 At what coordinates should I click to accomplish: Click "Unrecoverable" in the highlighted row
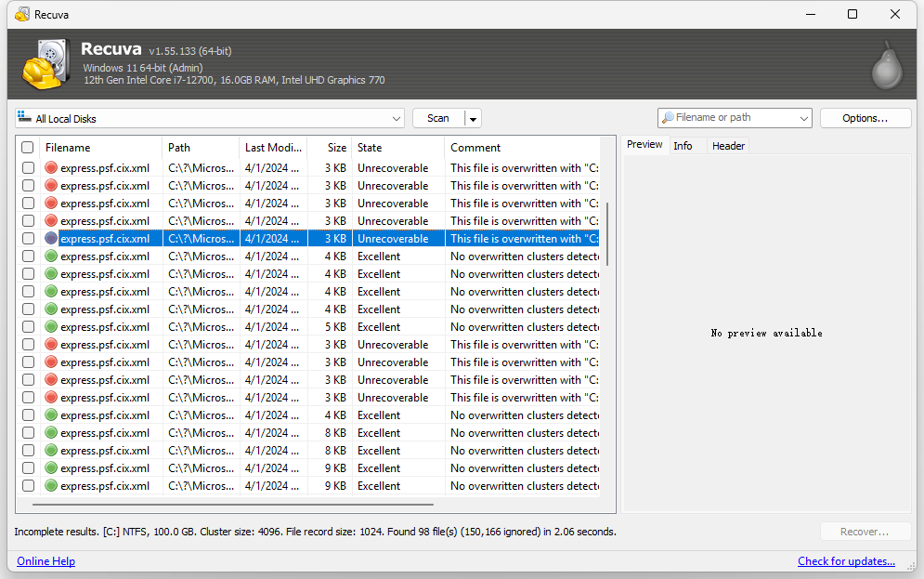click(393, 238)
